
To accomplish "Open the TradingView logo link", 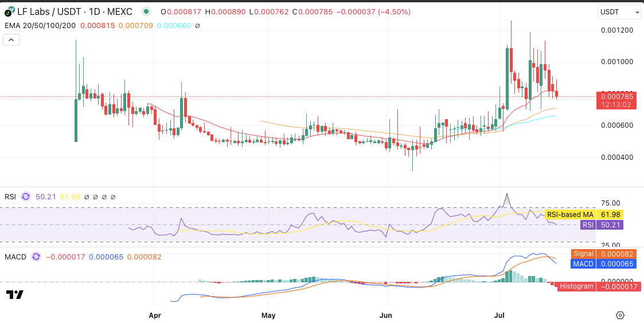I will tap(15, 295).
